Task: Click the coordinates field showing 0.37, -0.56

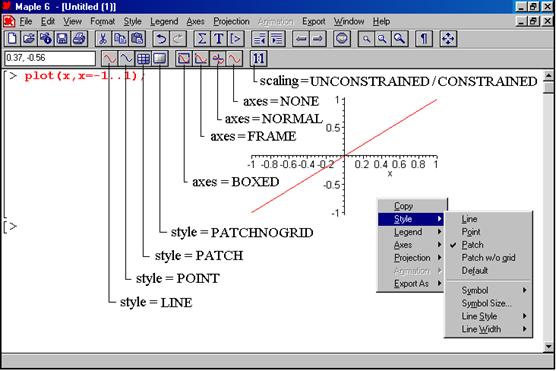Action: point(50,58)
